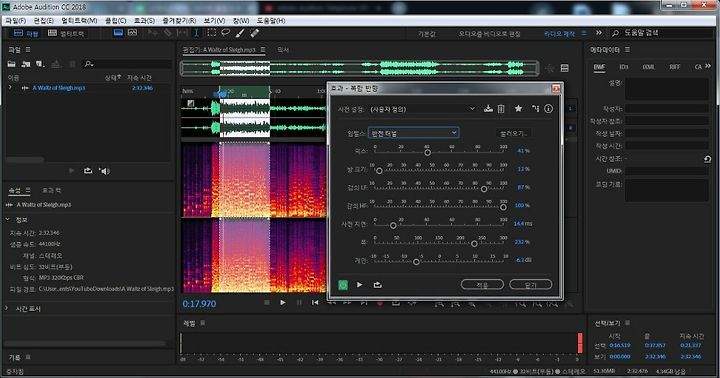Click the channel map routing icon

(x=535, y=108)
